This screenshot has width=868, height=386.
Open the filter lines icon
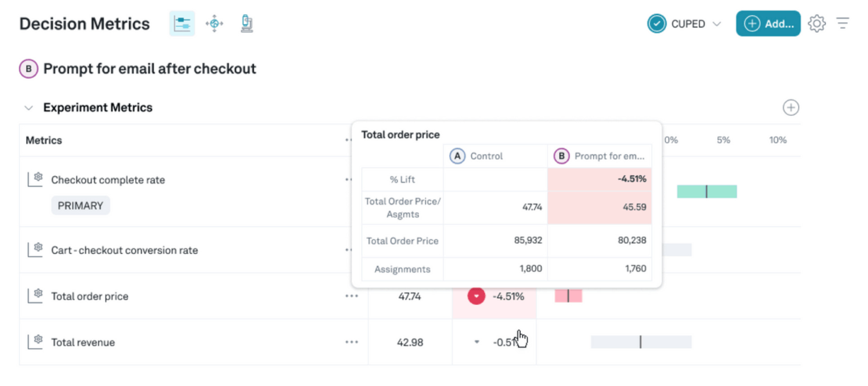click(842, 23)
